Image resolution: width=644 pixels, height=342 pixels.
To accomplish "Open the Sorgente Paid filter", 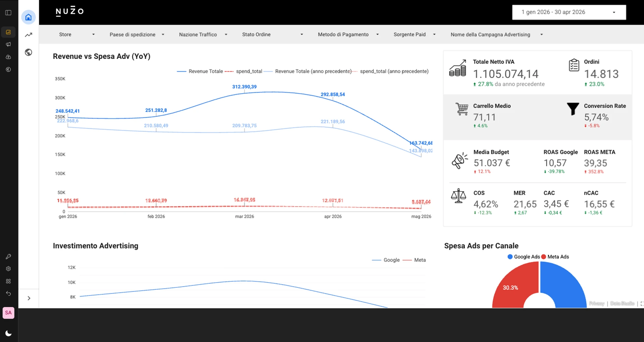I will (x=415, y=34).
